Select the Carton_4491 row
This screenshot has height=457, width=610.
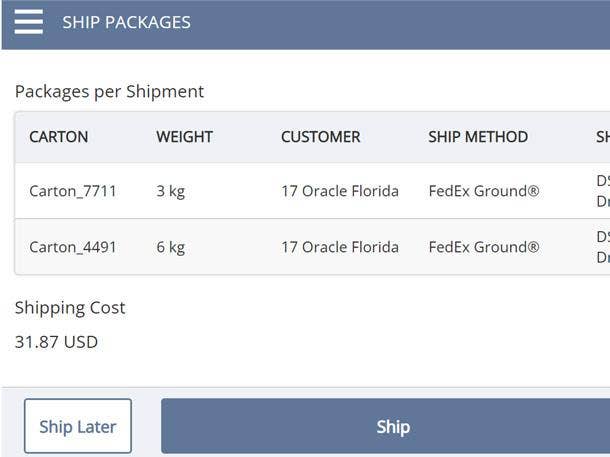pyautogui.click(x=73, y=247)
